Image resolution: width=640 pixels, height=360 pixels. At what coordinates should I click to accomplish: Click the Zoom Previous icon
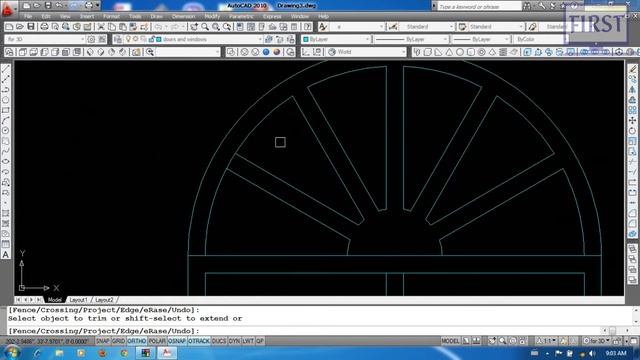coord(227,27)
